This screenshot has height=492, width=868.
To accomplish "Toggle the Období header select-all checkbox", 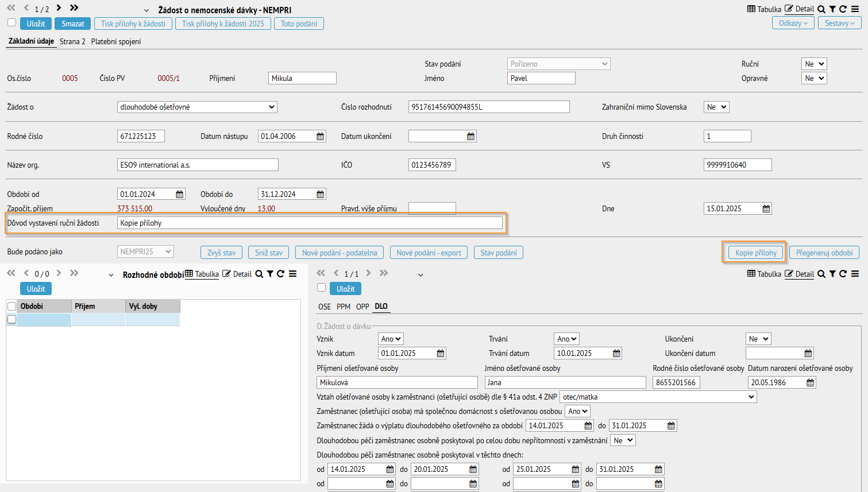I will click(11, 306).
